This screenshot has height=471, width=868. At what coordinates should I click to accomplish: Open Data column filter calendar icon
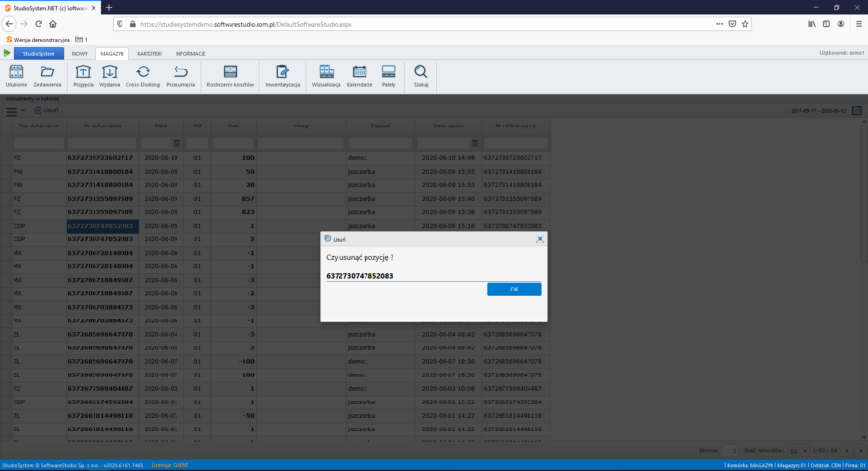coord(176,143)
